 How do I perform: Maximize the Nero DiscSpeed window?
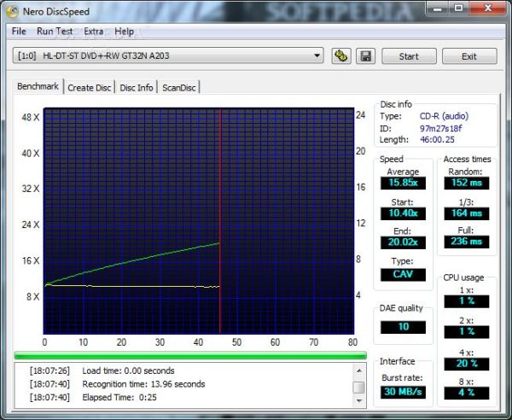coord(459,9)
